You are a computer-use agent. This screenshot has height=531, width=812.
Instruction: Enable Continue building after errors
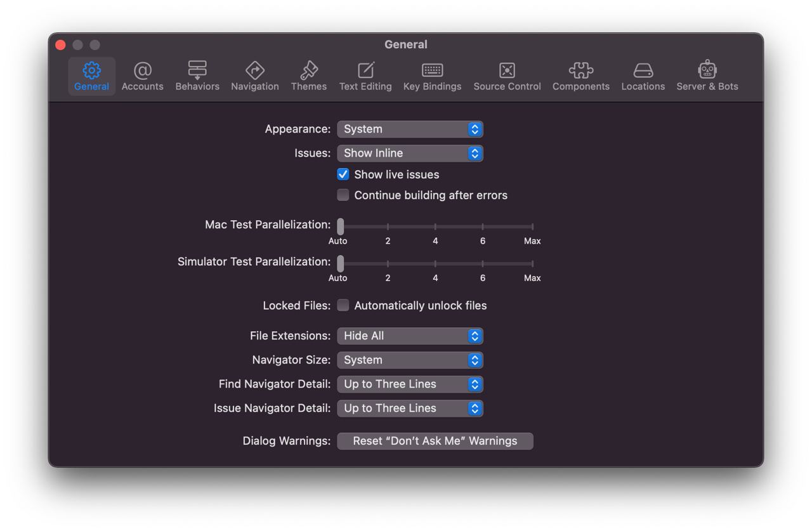[343, 195]
